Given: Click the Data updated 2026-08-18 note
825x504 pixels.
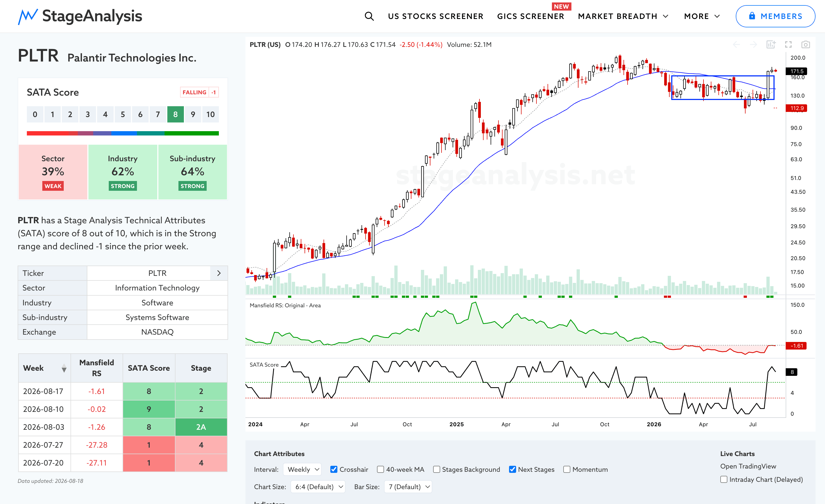Looking at the screenshot, I should coord(50,481).
